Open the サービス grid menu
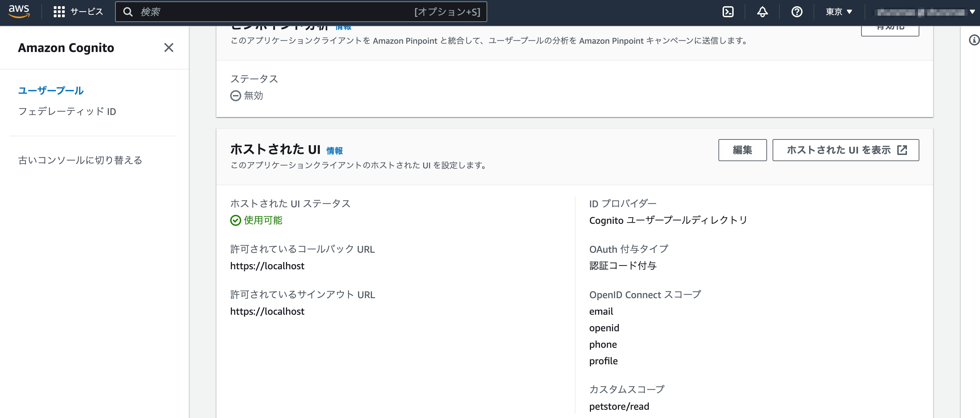Screen dimensions: 980x418 click(78, 12)
